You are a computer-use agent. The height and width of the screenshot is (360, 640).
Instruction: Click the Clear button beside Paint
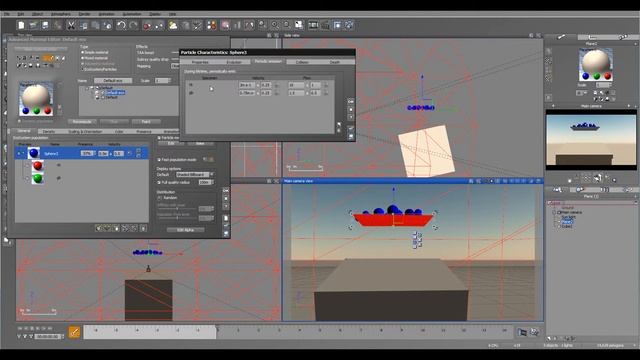point(114,122)
